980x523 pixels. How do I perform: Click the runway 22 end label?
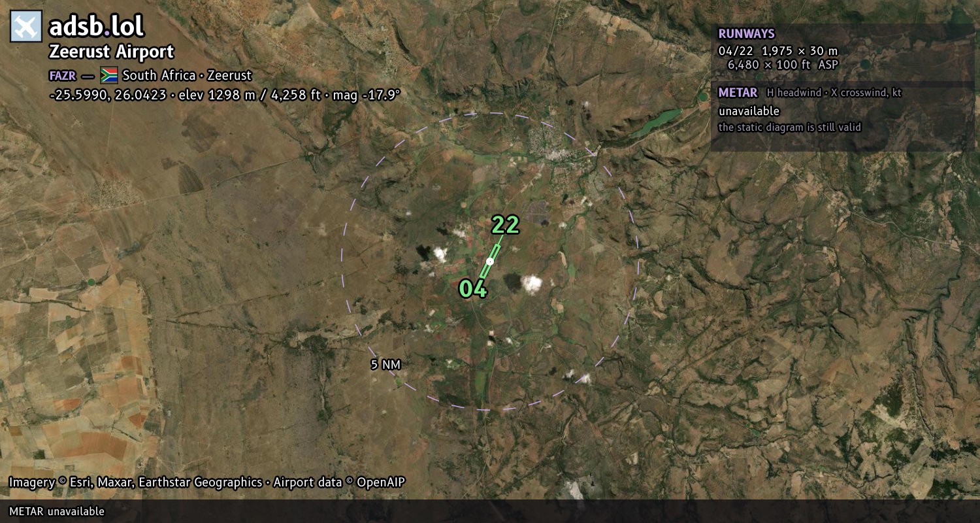(x=505, y=225)
